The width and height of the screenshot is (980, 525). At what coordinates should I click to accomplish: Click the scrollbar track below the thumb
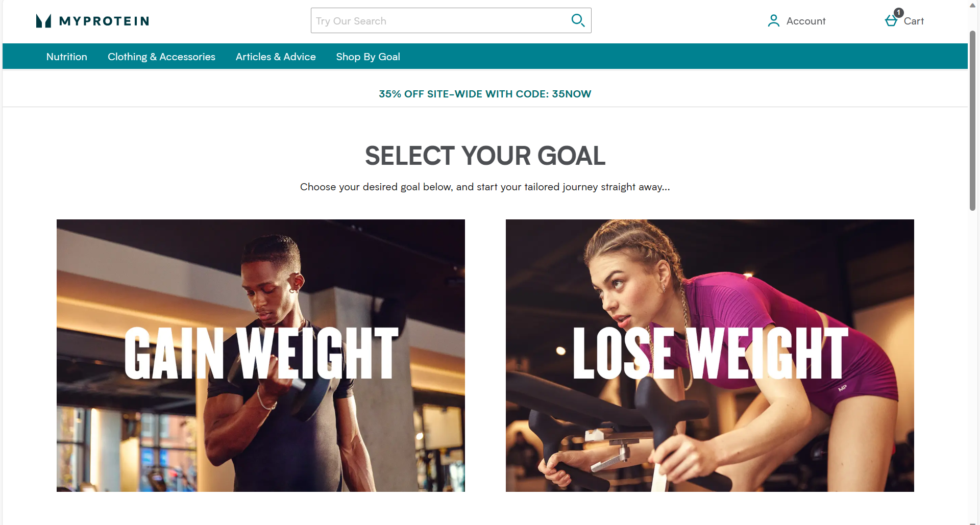(x=973, y=365)
